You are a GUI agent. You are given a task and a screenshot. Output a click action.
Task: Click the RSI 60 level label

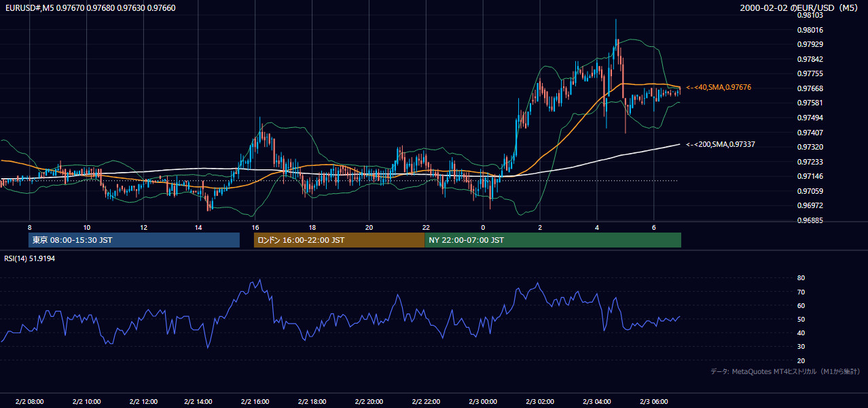801,305
